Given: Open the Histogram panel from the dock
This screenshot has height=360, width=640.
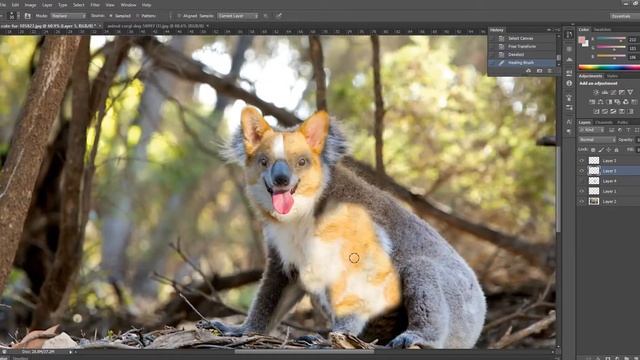Looking at the screenshot, I should pos(569,60).
